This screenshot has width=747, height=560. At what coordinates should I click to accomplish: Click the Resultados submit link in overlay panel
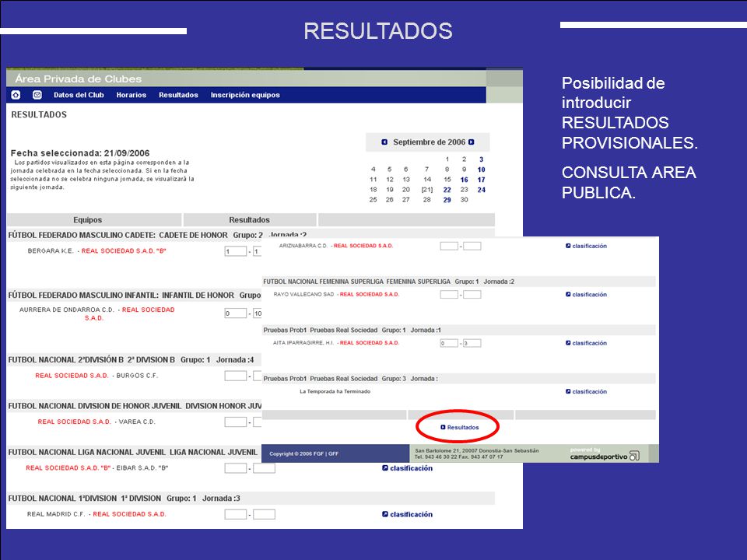462,428
